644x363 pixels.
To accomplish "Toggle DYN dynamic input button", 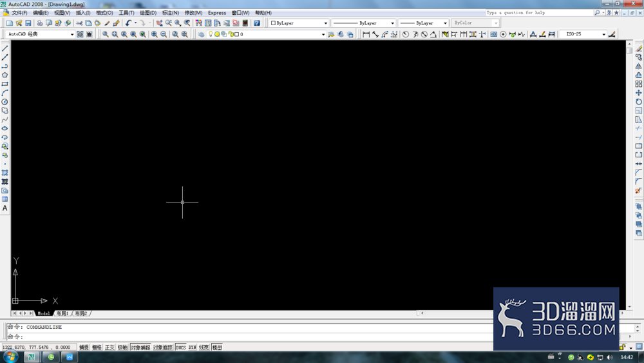I will pyautogui.click(x=192, y=348).
